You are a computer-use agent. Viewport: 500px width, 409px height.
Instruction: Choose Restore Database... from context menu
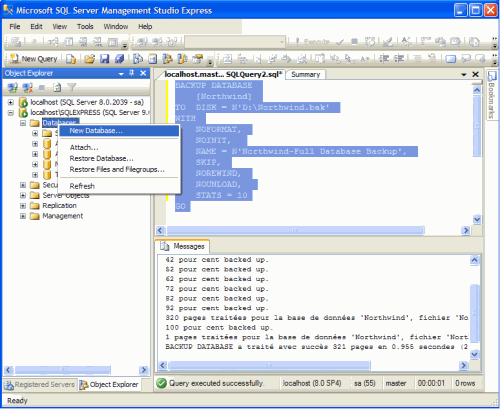coord(119,158)
